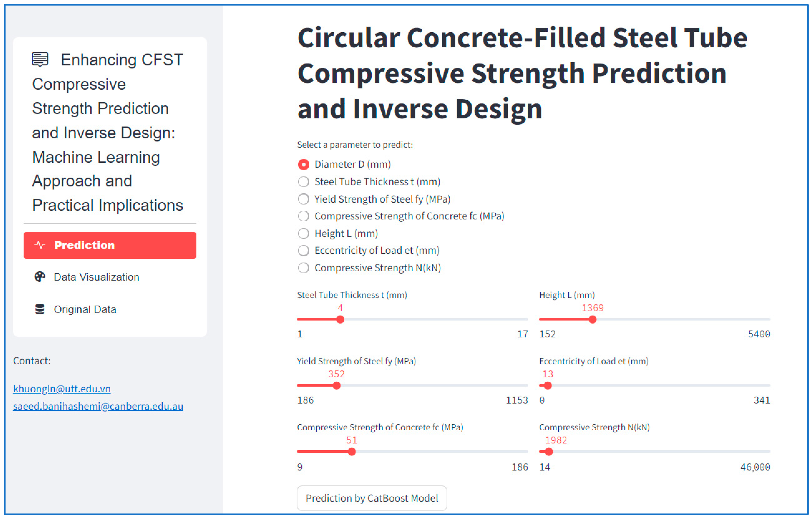812x522 pixels.
Task: Open the khuongln@utt.edu.vn email link
Action: [x=62, y=388]
